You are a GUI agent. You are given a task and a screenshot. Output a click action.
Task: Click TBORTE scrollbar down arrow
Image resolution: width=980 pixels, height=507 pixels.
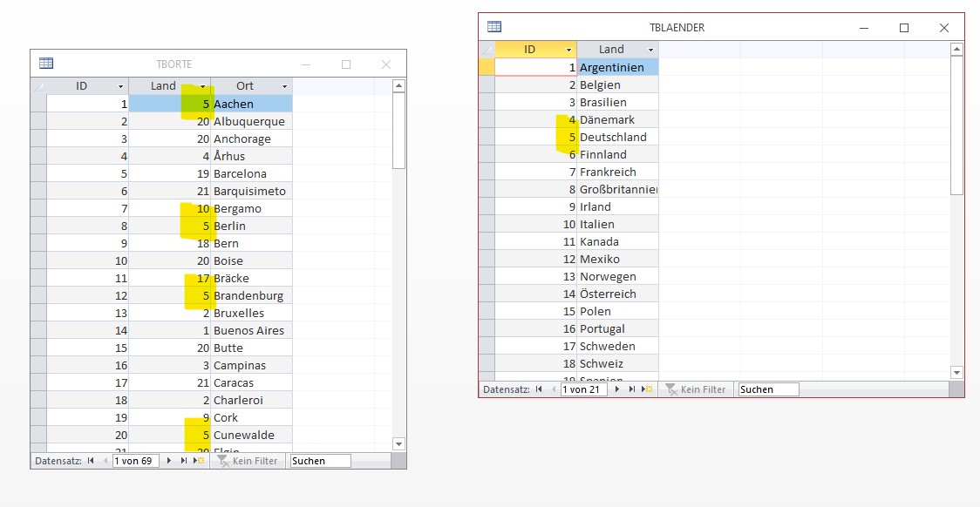398,444
